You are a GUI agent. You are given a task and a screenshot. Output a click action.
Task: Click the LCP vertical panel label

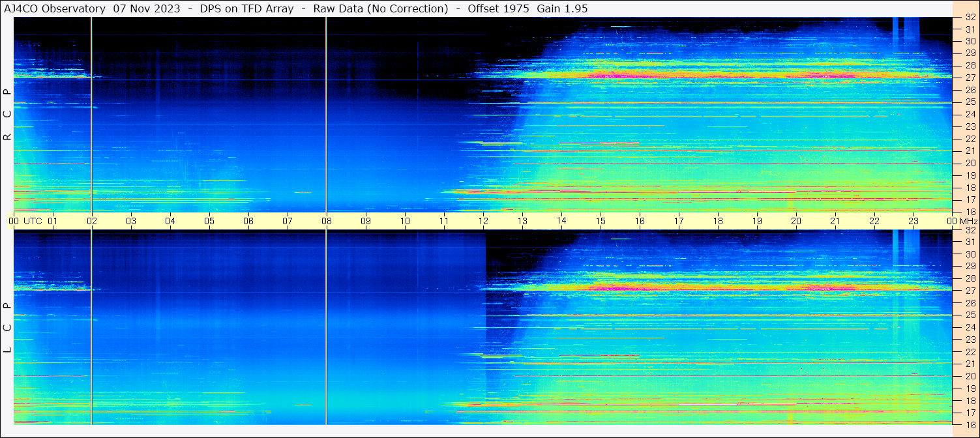tap(7, 328)
